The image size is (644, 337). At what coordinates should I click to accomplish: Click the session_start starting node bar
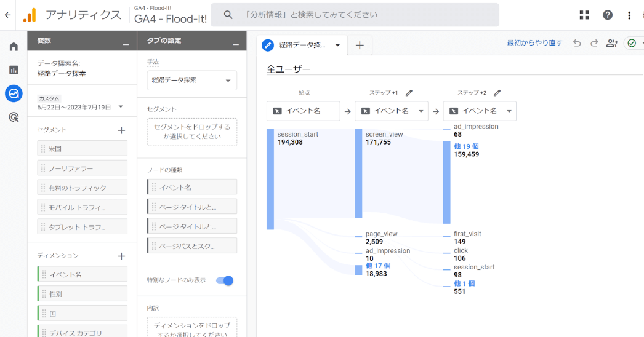[x=270, y=179]
